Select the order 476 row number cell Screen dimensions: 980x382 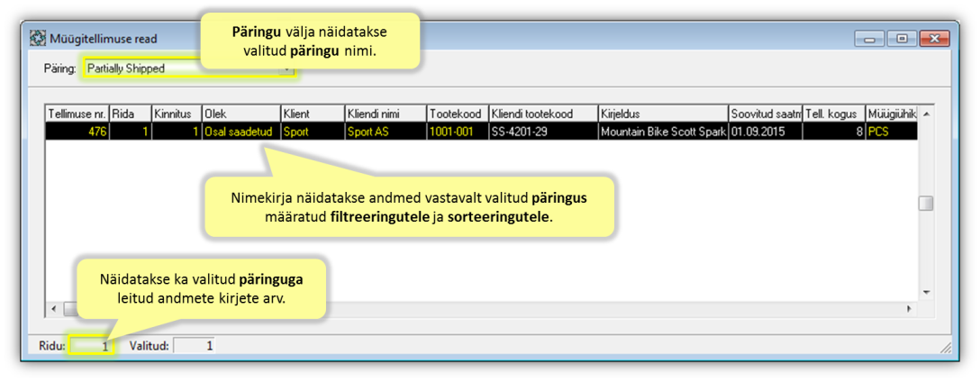(x=77, y=132)
